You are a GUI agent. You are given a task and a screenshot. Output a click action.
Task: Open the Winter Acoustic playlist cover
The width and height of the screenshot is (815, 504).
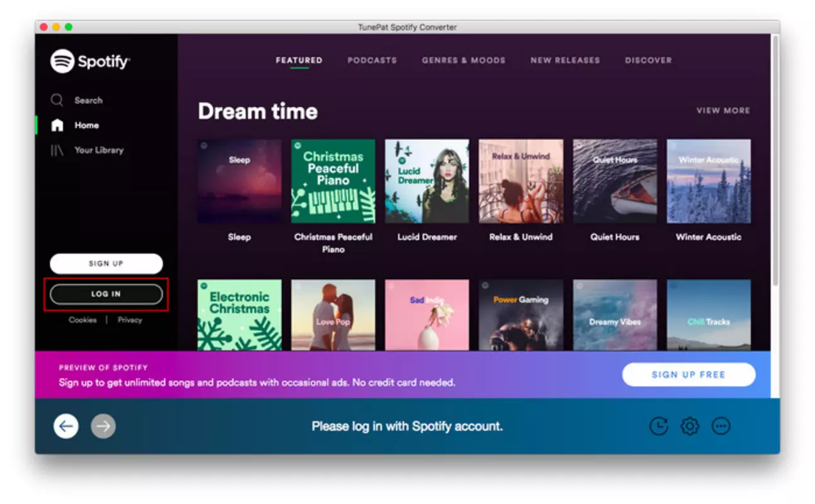click(x=708, y=181)
